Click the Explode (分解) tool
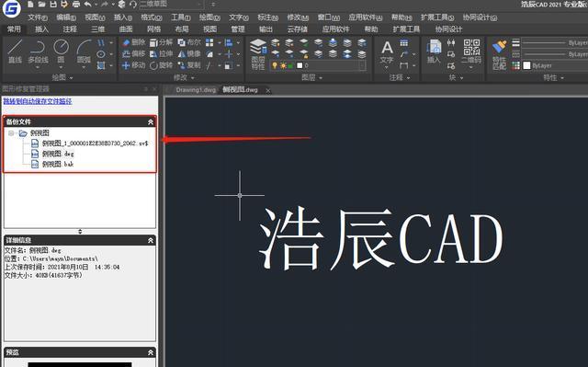The width and height of the screenshot is (588, 367). click(162, 42)
